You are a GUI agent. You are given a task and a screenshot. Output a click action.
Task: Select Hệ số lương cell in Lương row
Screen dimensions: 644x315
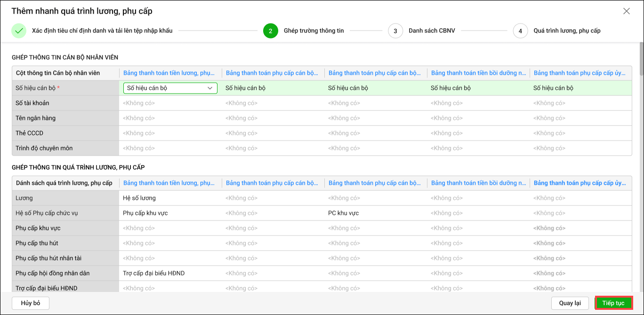(139, 198)
